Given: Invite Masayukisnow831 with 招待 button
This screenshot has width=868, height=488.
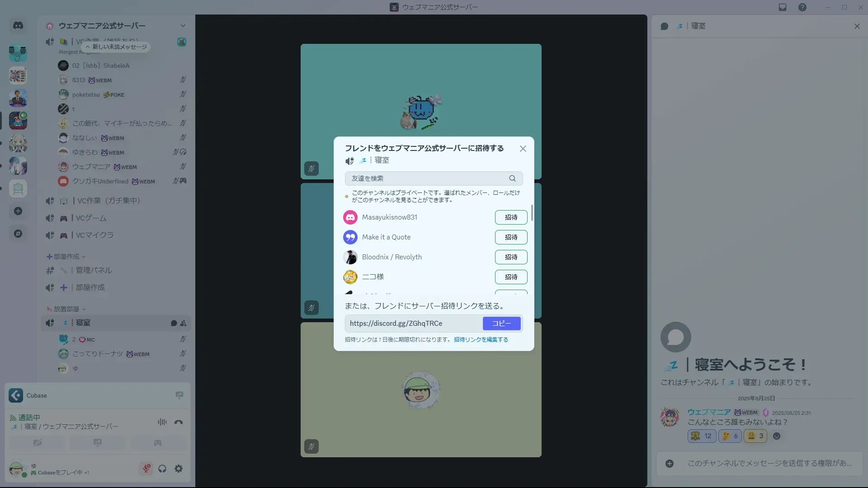Looking at the screenshot, I should click(x=511, y=217).
